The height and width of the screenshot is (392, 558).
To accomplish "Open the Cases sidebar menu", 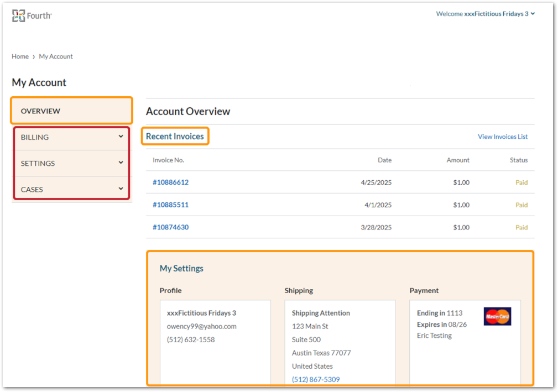I will pos(32,189).
